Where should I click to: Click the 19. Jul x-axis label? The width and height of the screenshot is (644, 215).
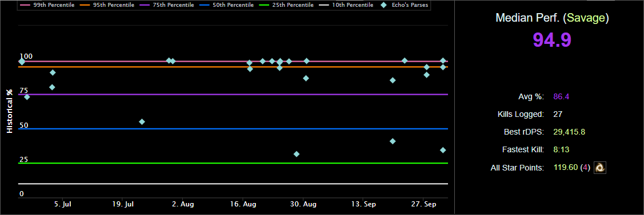pyautogui.click(x=123, y=204)
